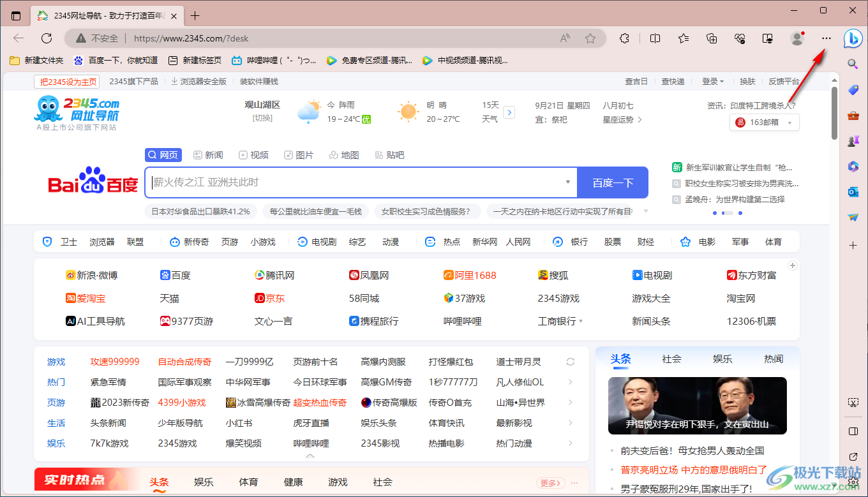868x497 pixels.
Task: Switch to 娱乐 tab in news panel
Action: (x=722, y=359)
